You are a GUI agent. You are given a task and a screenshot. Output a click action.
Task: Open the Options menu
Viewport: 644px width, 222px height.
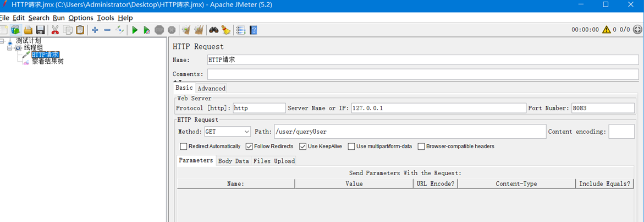81,18
